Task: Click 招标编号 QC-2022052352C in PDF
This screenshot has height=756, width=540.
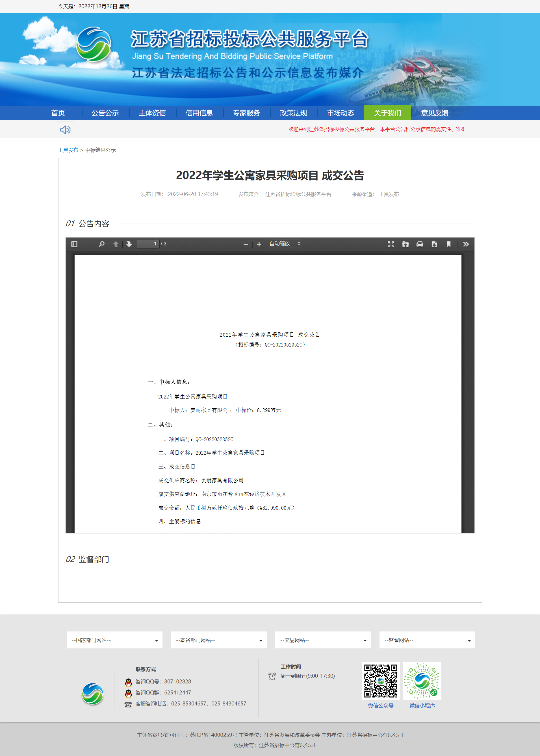Action: tap(270, 345)
